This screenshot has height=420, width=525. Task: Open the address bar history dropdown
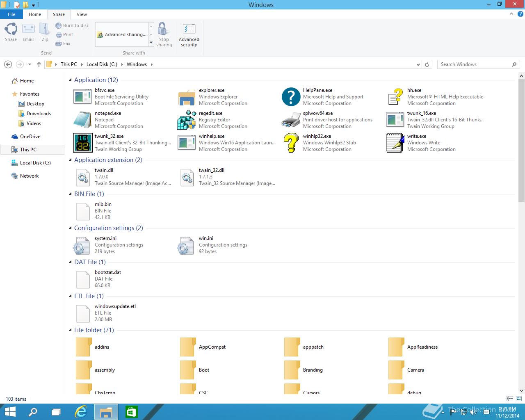pos(418,64)
